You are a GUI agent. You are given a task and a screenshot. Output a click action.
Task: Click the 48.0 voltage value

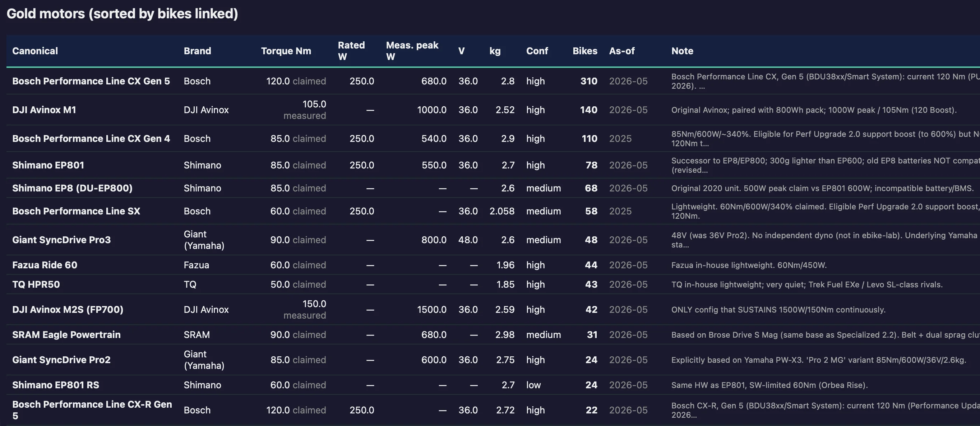pos(468,240)
